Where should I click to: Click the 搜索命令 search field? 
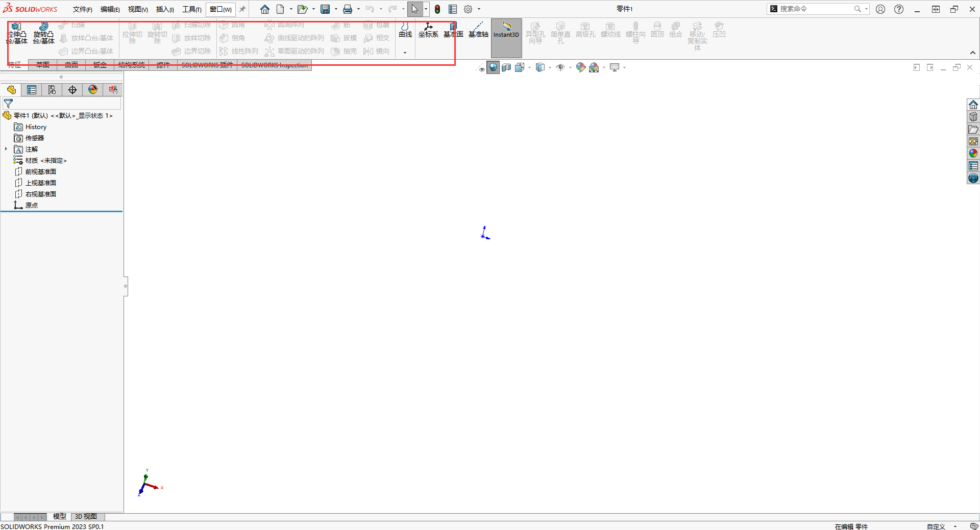(817, 9)
